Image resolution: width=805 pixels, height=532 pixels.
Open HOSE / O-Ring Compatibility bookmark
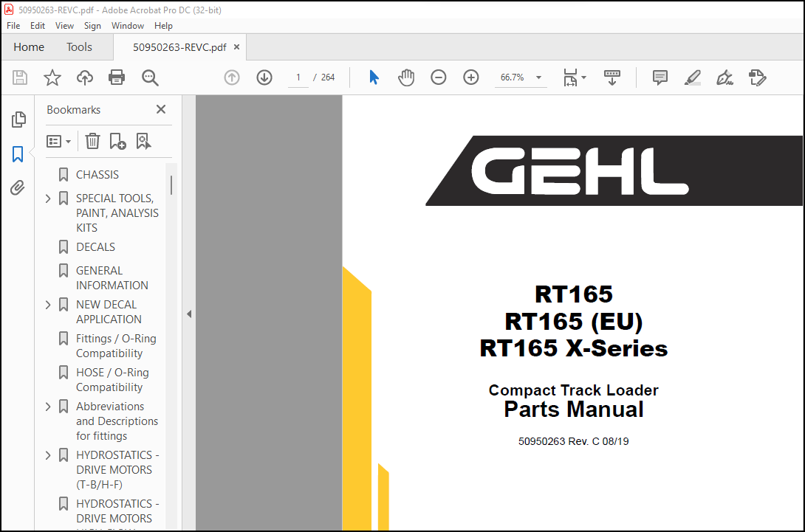coord(112,380)
